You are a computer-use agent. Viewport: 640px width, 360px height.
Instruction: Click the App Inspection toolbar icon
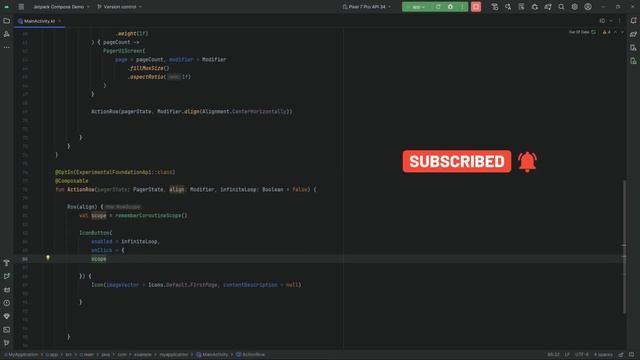[521, 7]
